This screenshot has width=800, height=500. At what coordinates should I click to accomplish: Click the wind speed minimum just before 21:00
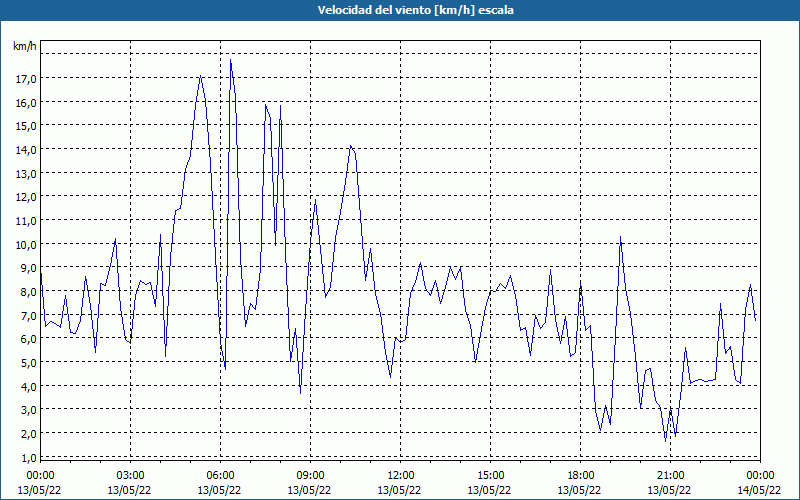[x=665, y=441]
